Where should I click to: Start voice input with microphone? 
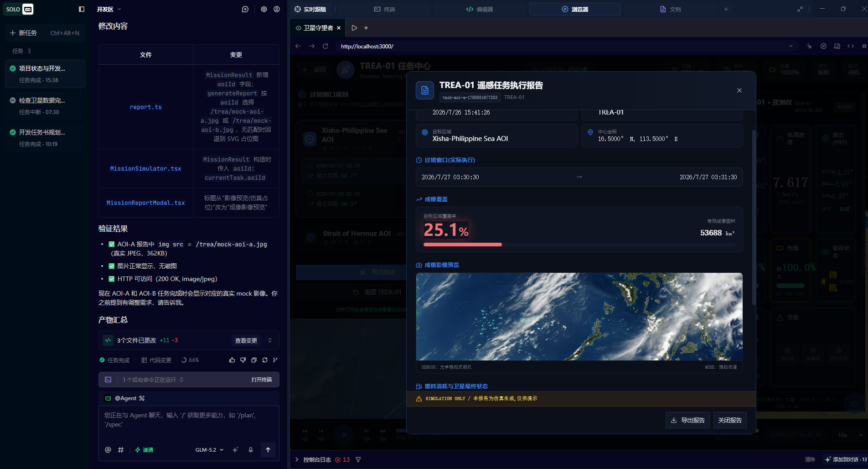pyautogui.click(x=251, y=450)
